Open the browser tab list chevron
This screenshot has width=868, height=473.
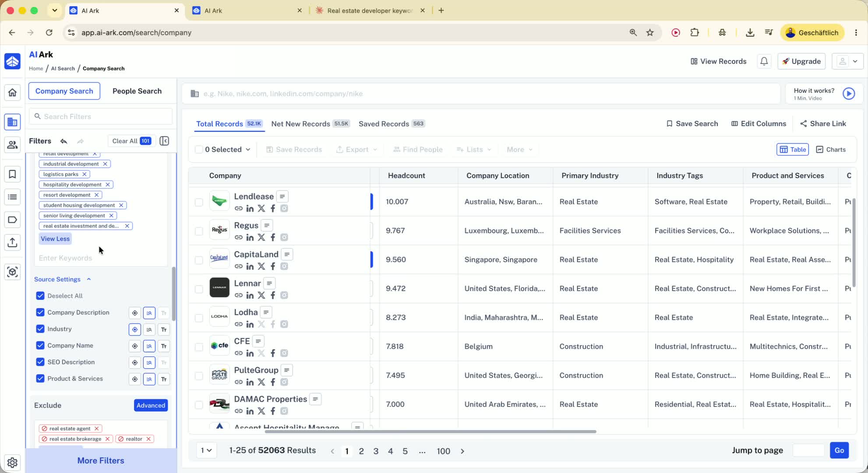coord(55,11)
